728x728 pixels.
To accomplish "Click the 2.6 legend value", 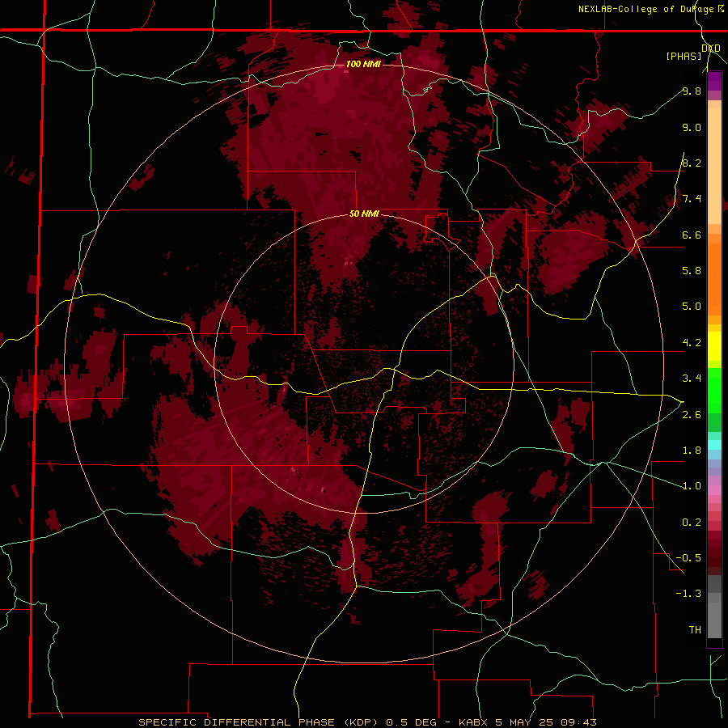I will tap(692, 415).
